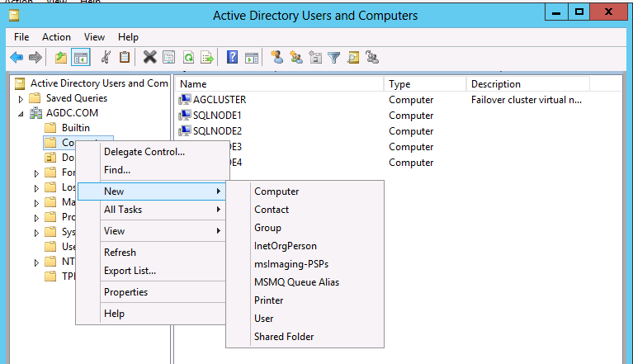This screenshot has height=364, width=633.
Task: Click the Find objects toolbar icon
Action: (x=353, y=58)
